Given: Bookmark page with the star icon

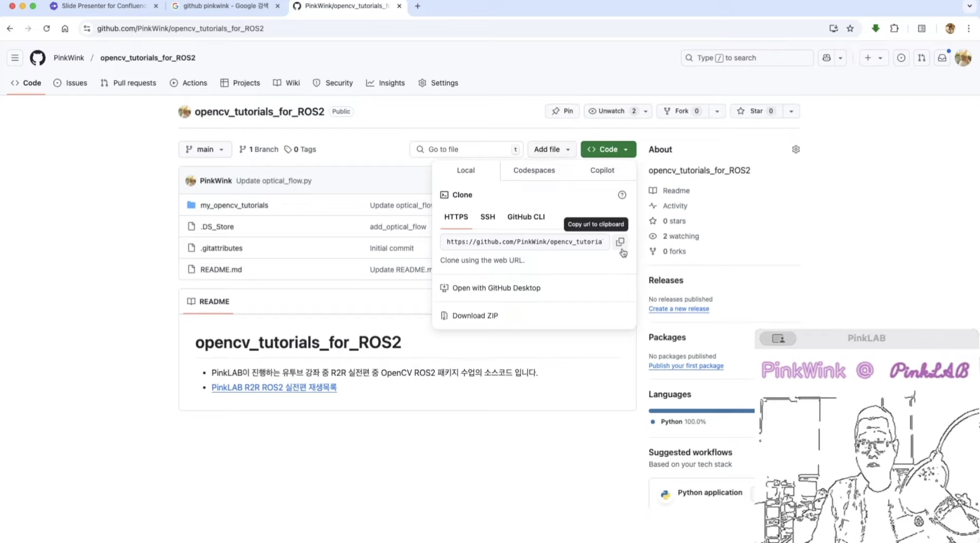Looking at the screenshot, I should coord(850,28).
